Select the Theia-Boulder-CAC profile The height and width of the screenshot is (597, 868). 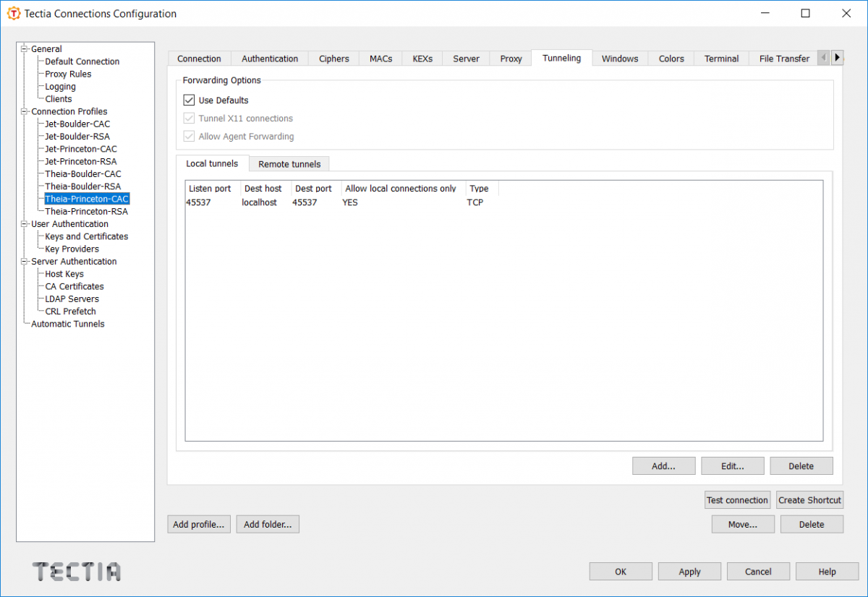83,174
